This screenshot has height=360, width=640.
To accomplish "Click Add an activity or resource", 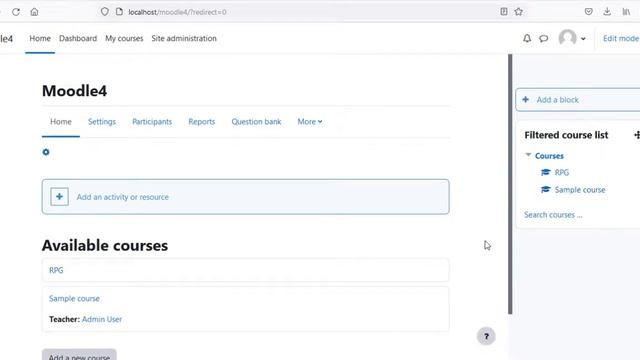I will [122, 197].
